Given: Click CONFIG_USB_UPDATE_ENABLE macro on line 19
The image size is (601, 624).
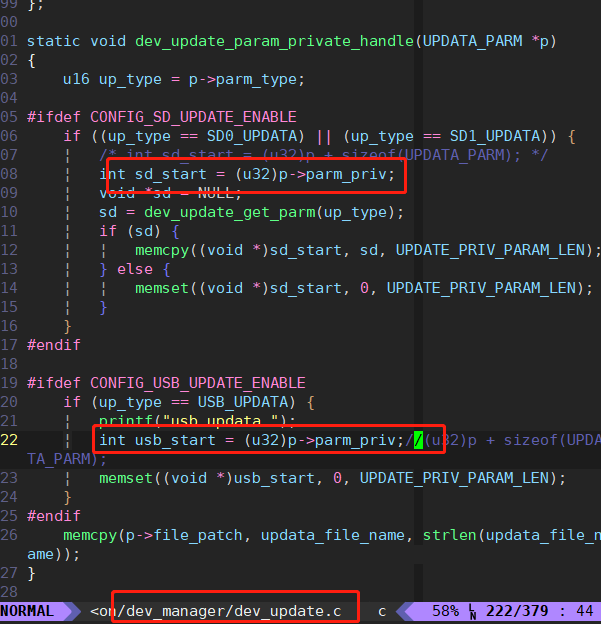Looking at the screenshot, I should pyautogui.click(x=198, y=383).
